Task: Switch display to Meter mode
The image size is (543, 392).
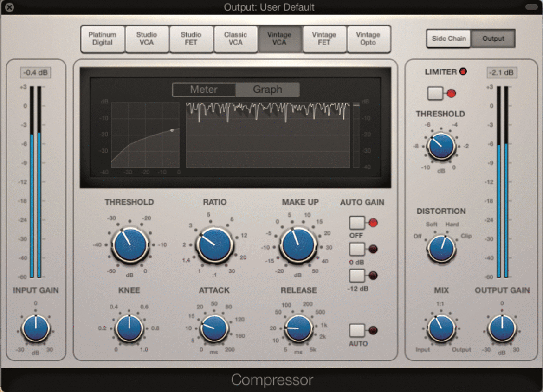Action: click(204, 90)
